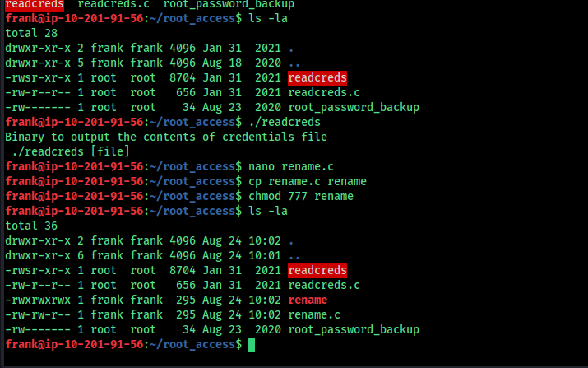Click the highlighted readcreds in second listing
Viewport: 588px width, 368px height.
317,270
